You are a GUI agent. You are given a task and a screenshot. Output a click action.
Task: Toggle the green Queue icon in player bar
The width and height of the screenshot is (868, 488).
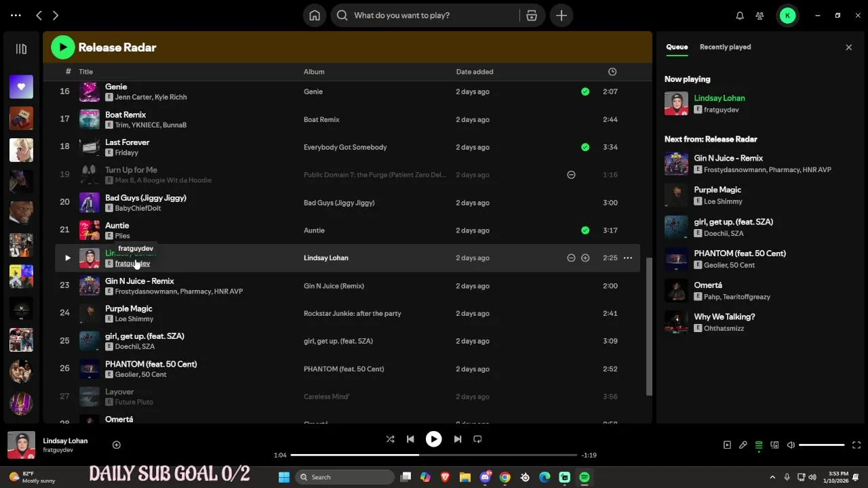pyautogui.click(x=759, y=445)
